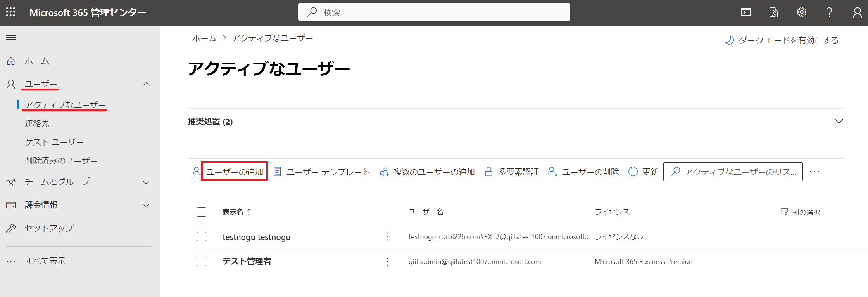Expand the 推奨処置 (2) chevron
This screenshot has height=297, width=868.
pos(839,121)
